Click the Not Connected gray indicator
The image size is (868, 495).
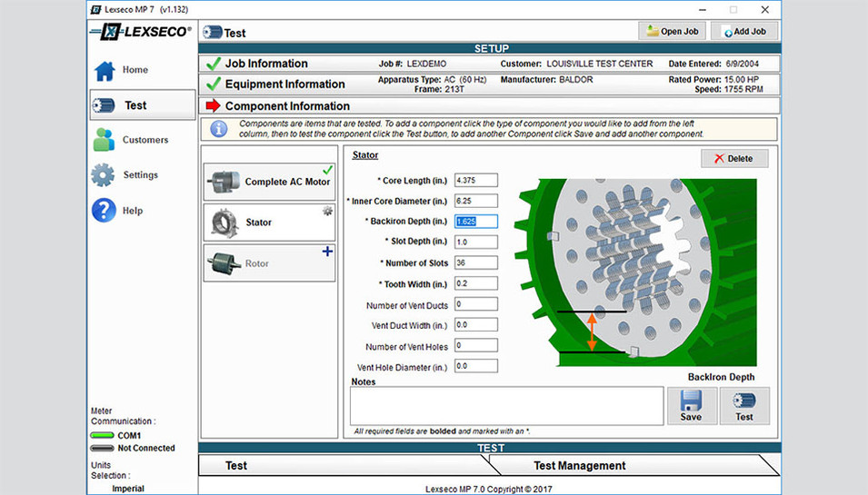(x=103, y=448)
